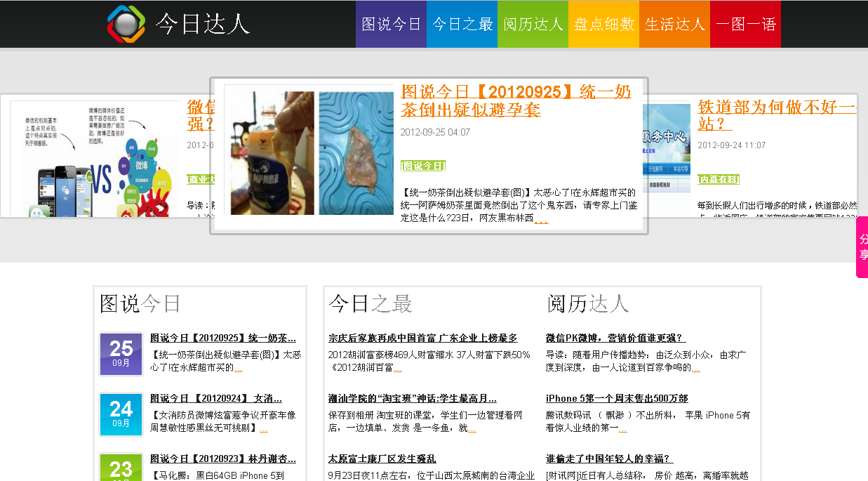868x481 pixels.
Task: Open article 微信PK微博，营销价值谁更强？ in the list
Action: [615, 338]
